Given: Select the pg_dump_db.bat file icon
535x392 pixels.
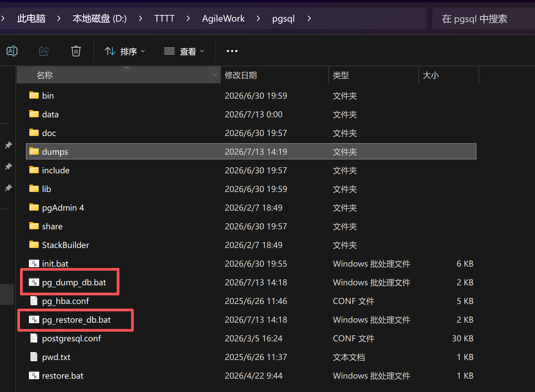Looking at the screenshot, I should pos(34,282).
